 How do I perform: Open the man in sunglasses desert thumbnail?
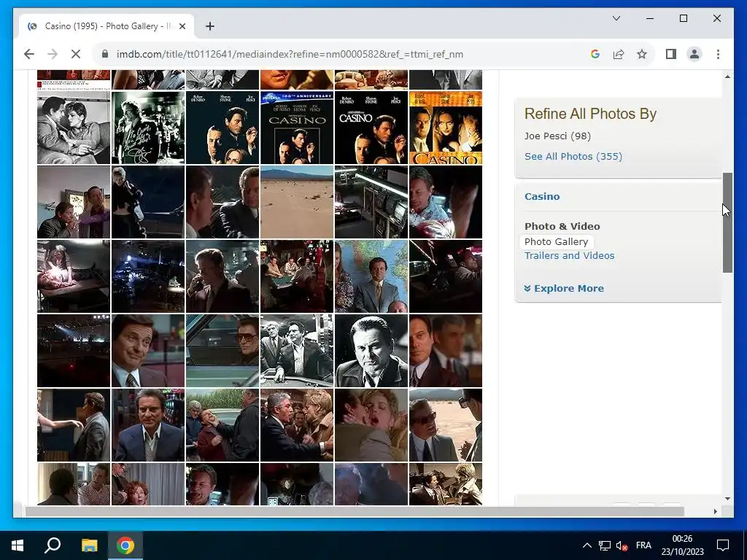(x=446, y=425)
